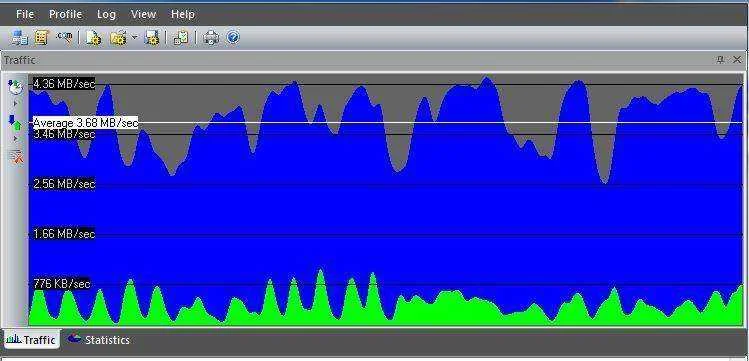Click the '3.46 MB/sec' axis label

pyautogui.click(x=64, y=134)
